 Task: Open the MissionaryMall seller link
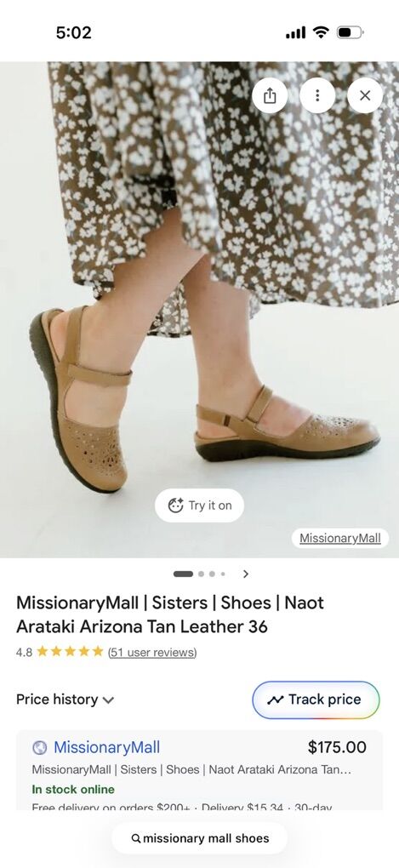coord(107,747)
